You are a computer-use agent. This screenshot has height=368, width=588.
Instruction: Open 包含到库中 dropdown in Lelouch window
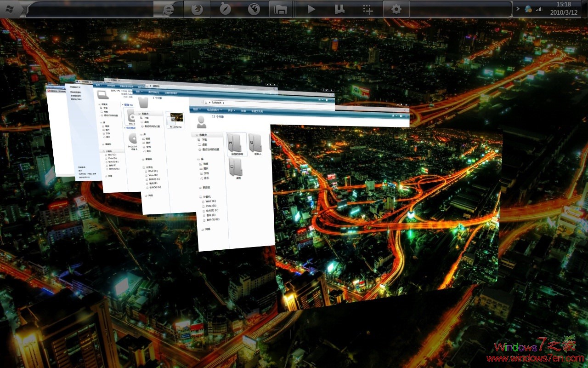coord(215,110)
